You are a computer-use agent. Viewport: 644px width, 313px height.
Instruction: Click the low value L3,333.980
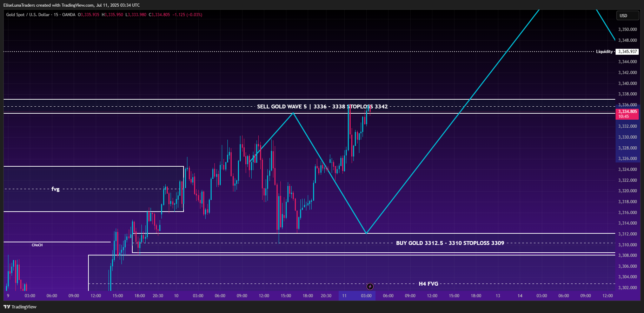point(136,15)
